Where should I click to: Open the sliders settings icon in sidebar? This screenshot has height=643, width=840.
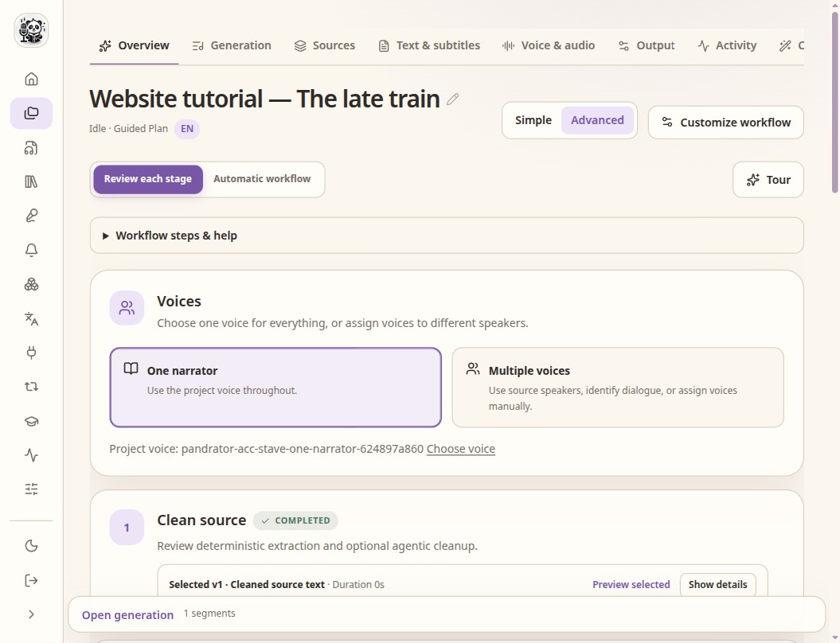[31, 489]
